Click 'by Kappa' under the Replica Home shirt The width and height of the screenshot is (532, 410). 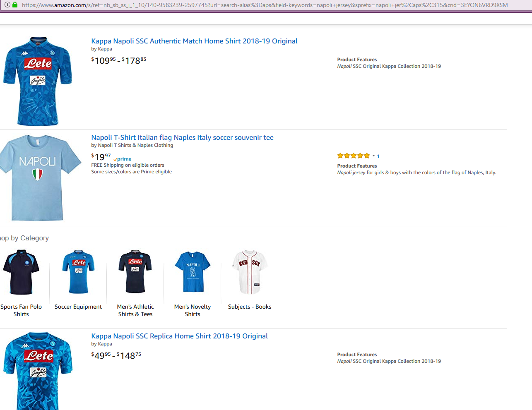(x=101, y=344)
